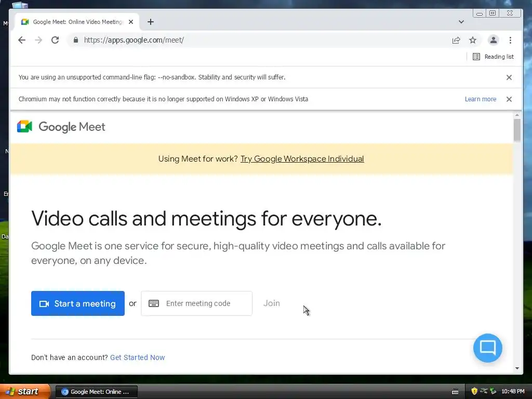Click the page scrollbar thumb
The image size is (532, 399).
click(517, 130)
